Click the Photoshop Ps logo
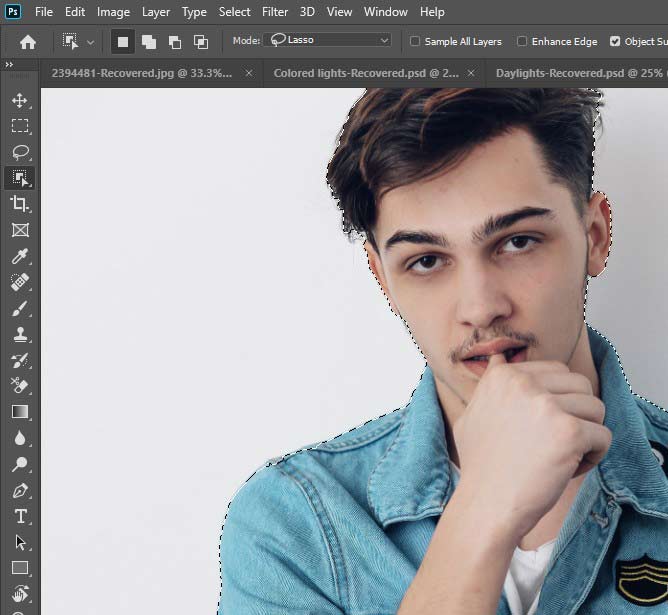This screenshot has width=668, height=615. pos(13,11)
